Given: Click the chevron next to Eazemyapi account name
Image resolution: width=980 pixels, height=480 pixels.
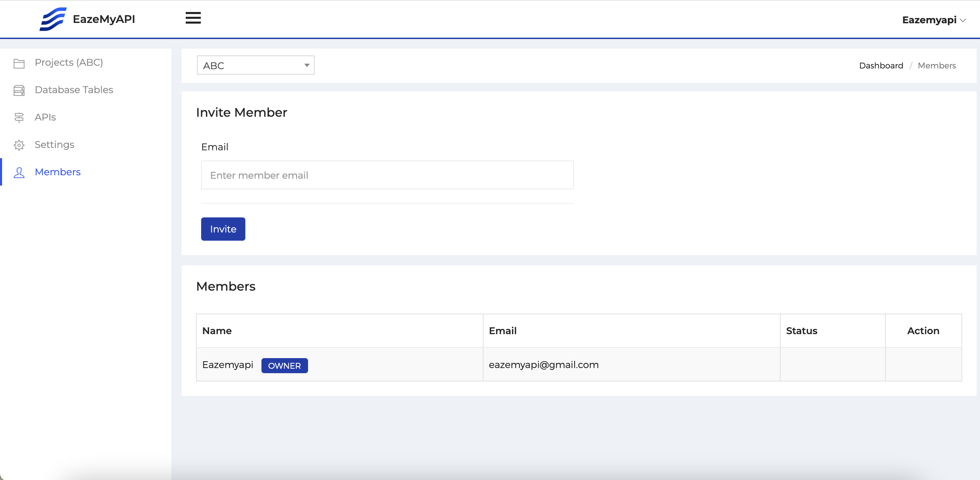Looking at the screenshot, I should pos(964,21).
